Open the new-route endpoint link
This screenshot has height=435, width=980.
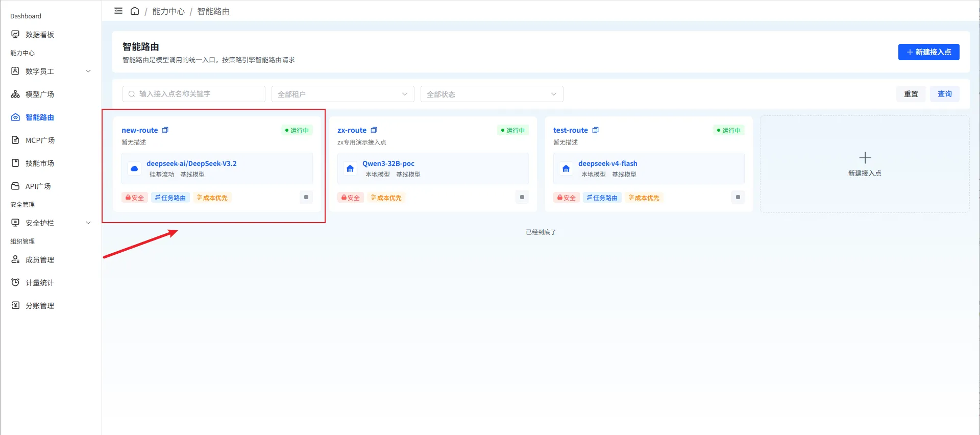tap(140, 130)
